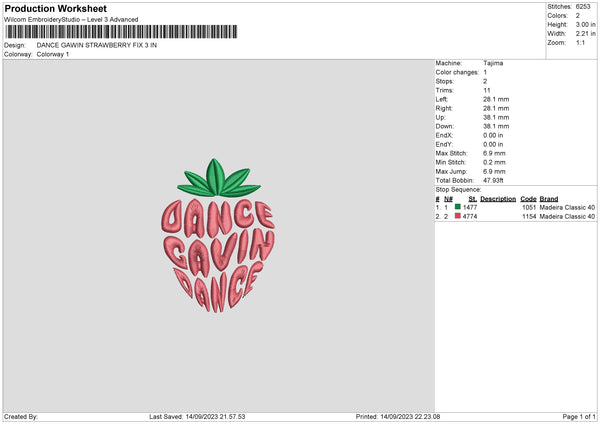Click the strawberry embroidery design preview
The image size is (600, 424).
point(218,236)
